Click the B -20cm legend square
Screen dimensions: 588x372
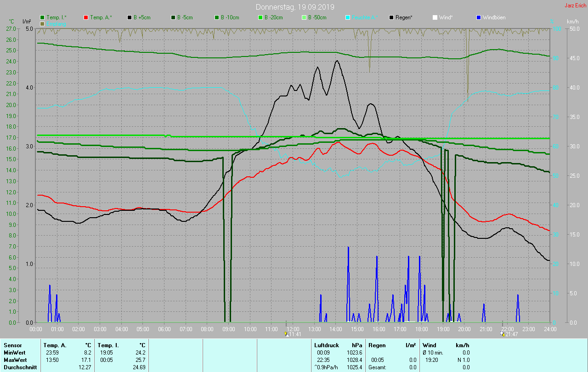260,17
